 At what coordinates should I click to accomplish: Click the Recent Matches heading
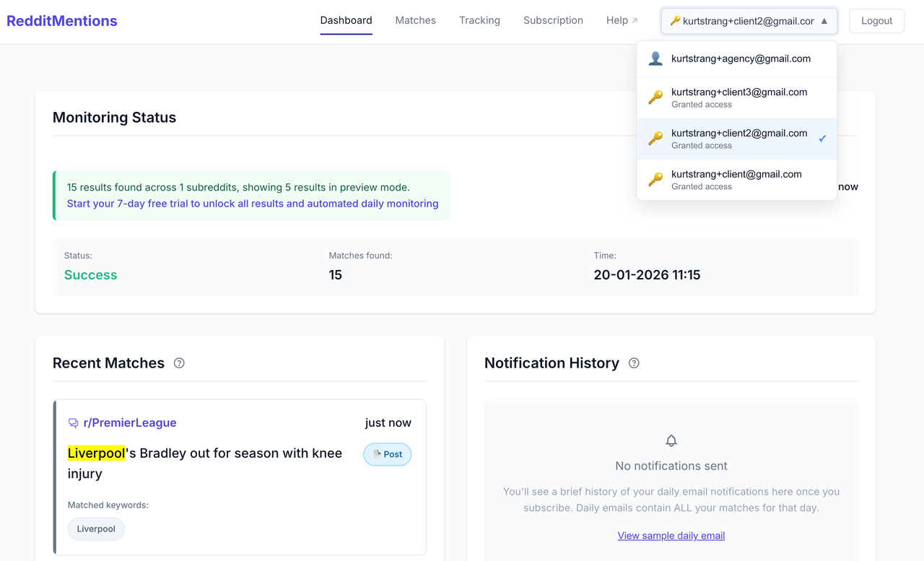pyautogui.click(x=108, y=363)
